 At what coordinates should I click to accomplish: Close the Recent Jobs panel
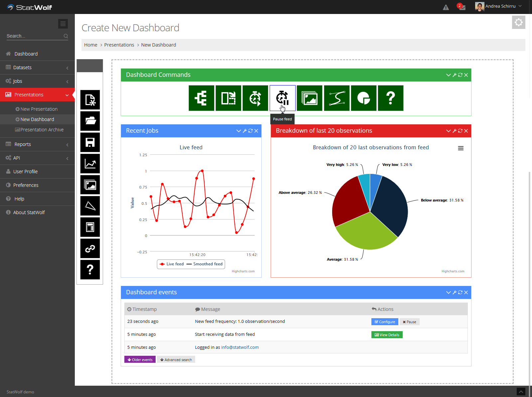click(256, 131)
